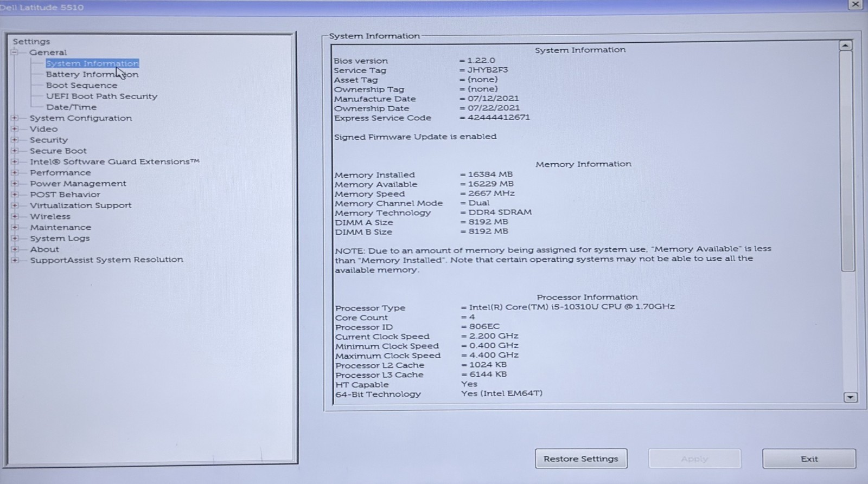This screenshot has width=868, height=484.
Task: Click Memory Available value 16229 MB
Action: pos(491,184)
